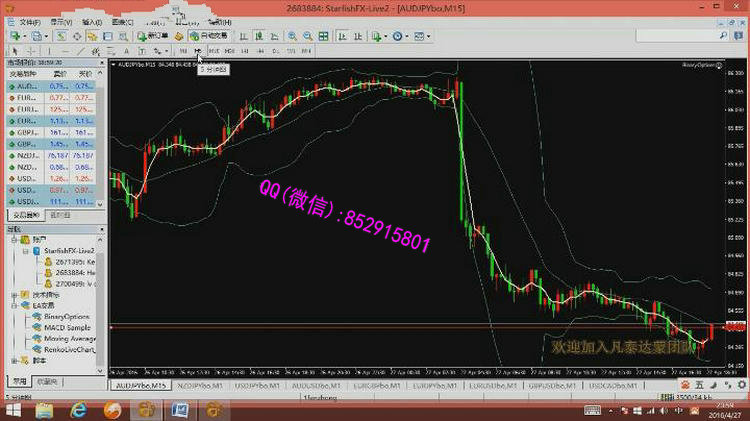
Task: Collapse the EA交易 tree node
Action: point(14,306)
